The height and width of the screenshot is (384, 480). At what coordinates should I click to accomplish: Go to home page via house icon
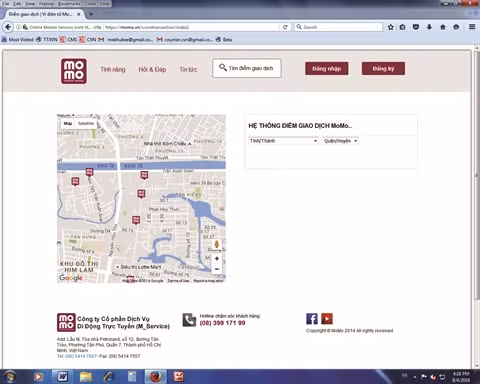click(443, 27)
